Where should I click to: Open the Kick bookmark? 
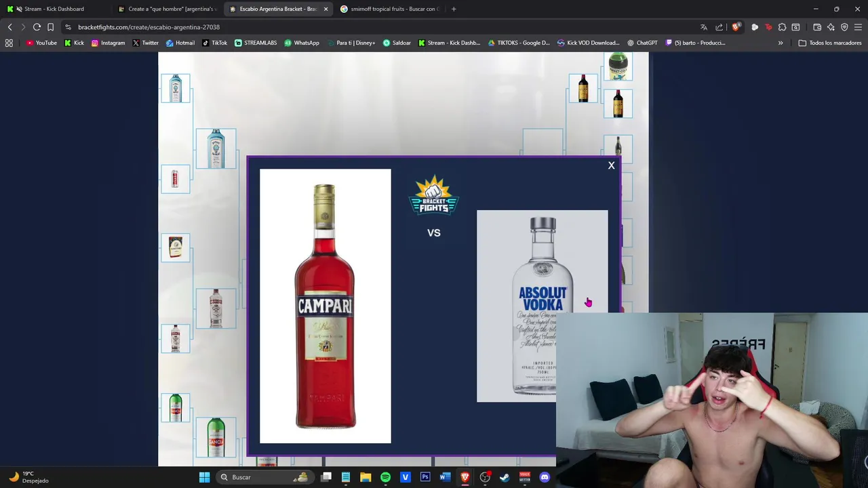coord(74,43)
